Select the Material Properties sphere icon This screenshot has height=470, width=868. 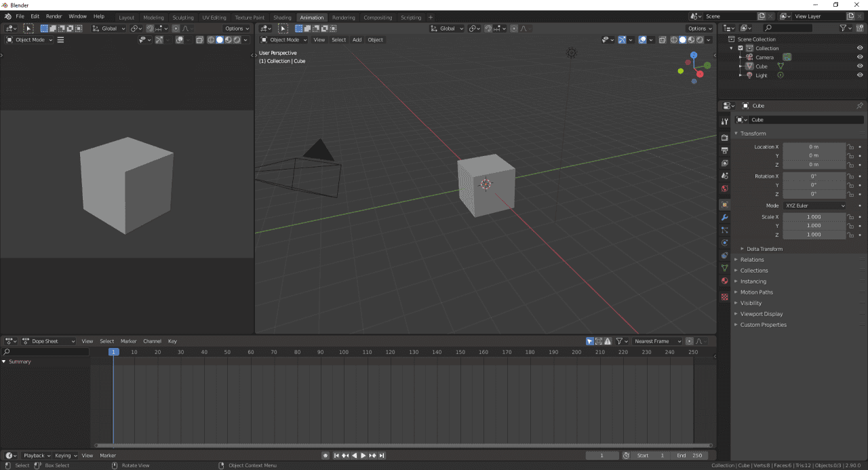coord(724,281)
